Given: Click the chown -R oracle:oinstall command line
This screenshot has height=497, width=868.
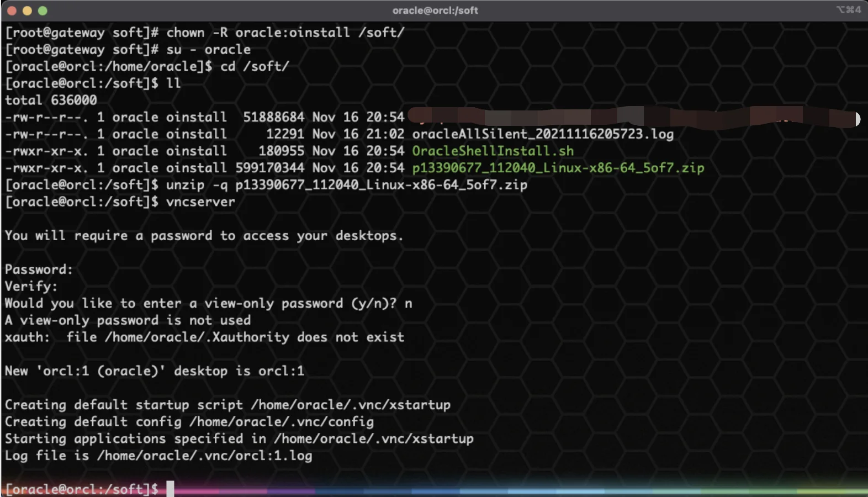Looking at the screenshot, I should click(x=205, y=33).
